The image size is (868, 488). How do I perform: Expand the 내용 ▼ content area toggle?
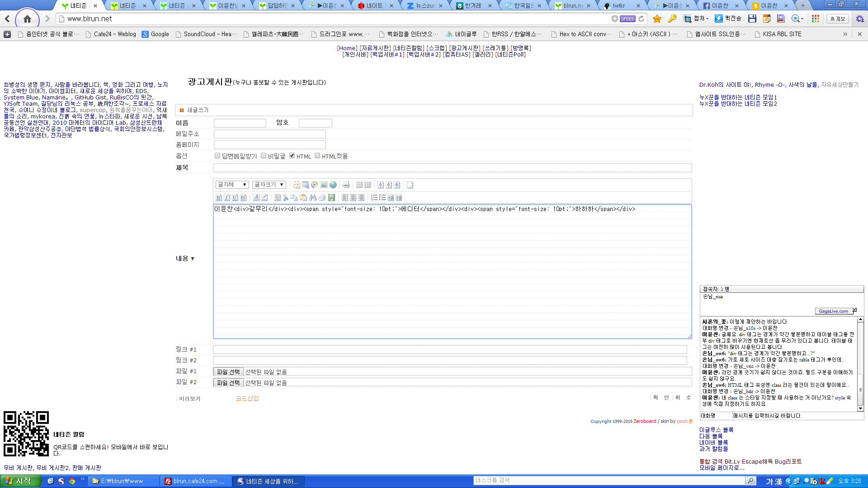point(185,258)
